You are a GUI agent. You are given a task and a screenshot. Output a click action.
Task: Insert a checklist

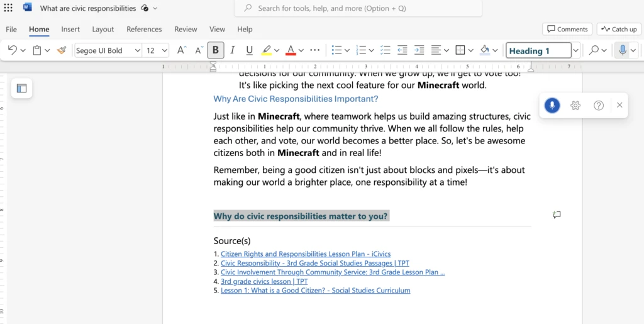386,50
